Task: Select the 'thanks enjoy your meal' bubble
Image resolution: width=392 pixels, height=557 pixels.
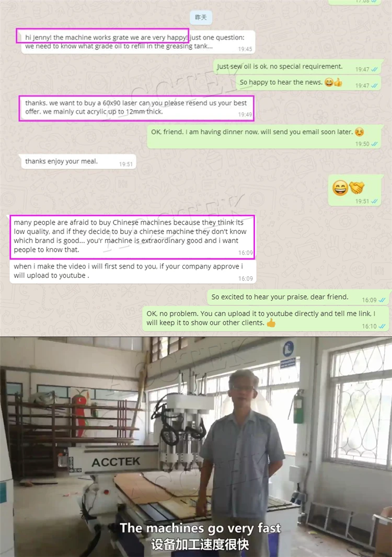Action: pyautogui.click(x=78, y=161)
